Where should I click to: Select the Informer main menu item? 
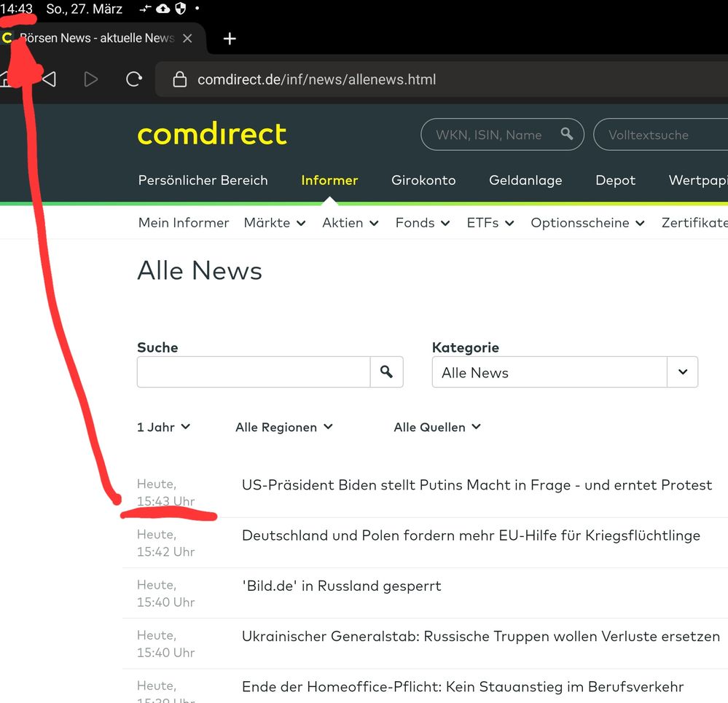(329, 180)
